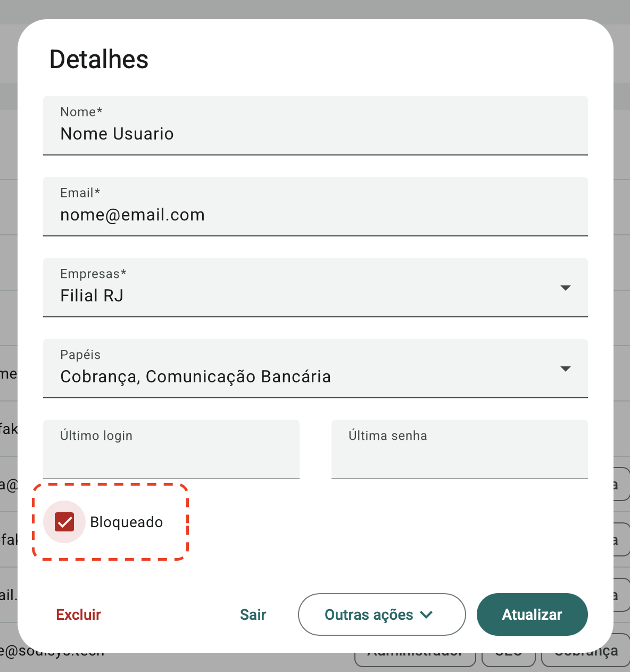
Task: Click the Cobrança, Comunicação Bancária value text
Action: click(196, 376)
